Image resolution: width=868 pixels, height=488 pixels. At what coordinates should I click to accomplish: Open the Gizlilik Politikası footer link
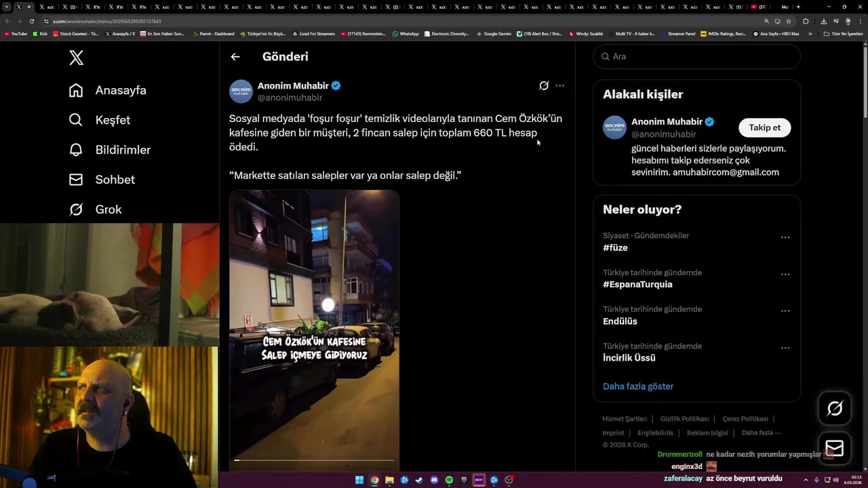pos(684,419)
